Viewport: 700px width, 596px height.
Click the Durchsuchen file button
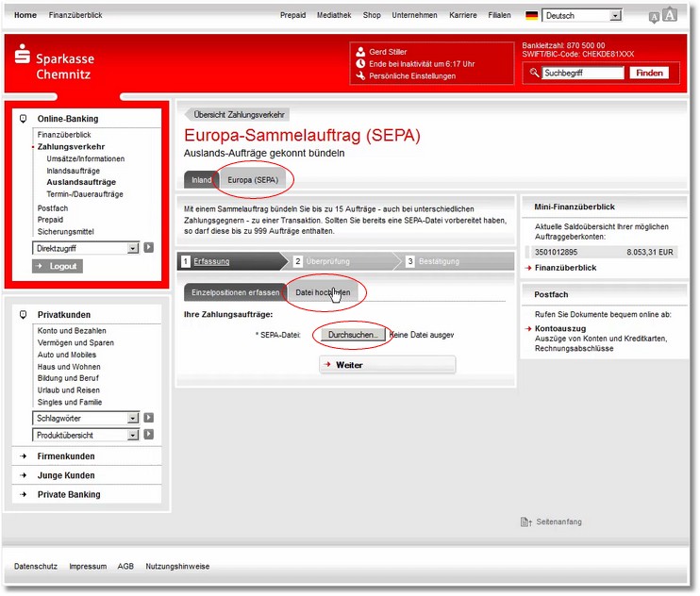click(353, 335)
